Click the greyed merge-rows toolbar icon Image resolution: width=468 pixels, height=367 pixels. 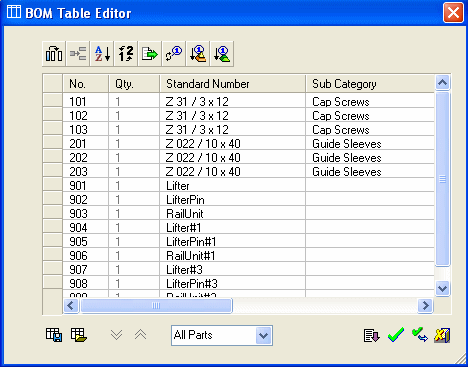click(78, 54)
